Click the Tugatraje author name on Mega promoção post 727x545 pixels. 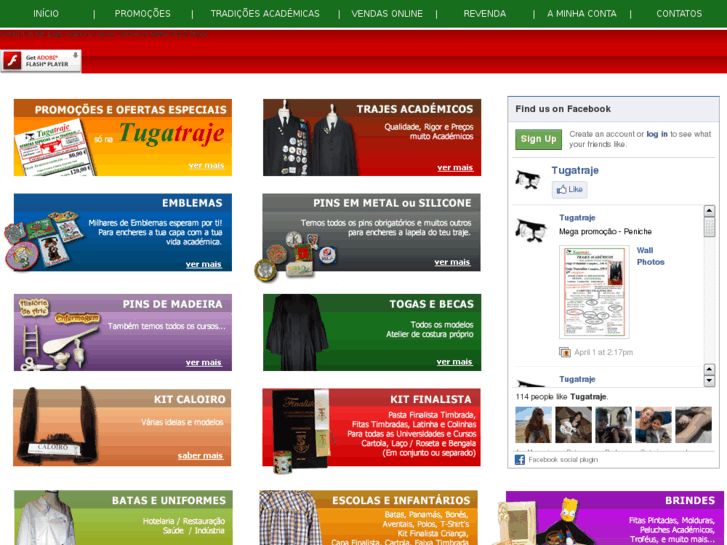pyautogui.click(x=577, y=218)
